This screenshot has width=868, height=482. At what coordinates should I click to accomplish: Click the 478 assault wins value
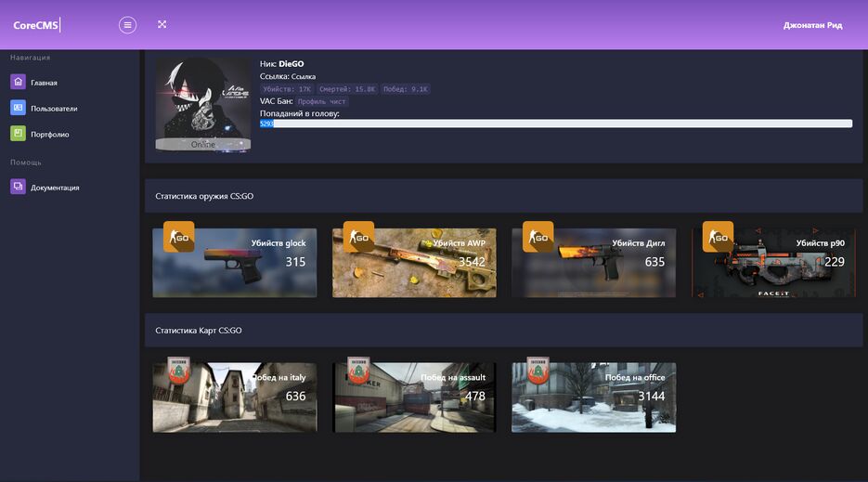point(475,397)
